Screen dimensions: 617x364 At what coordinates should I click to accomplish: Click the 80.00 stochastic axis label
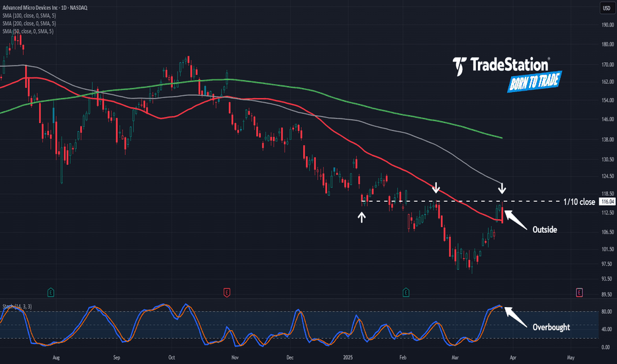(608, 312)
